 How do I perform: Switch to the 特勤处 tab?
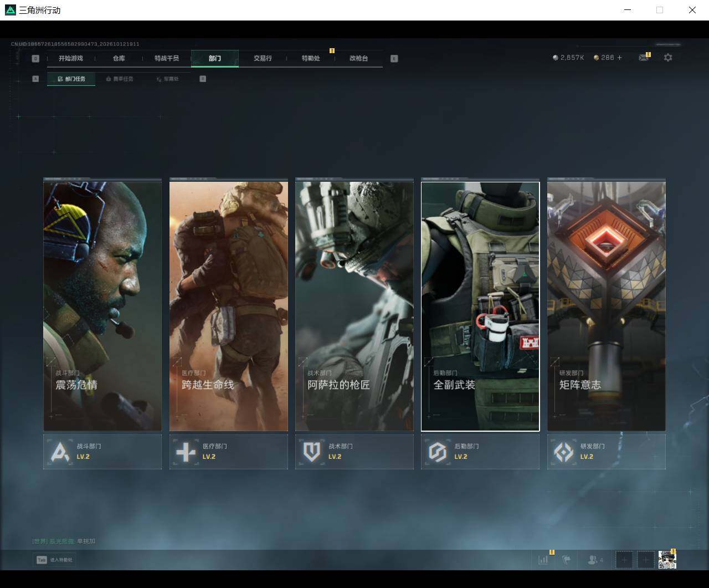(x=311, y=58)
